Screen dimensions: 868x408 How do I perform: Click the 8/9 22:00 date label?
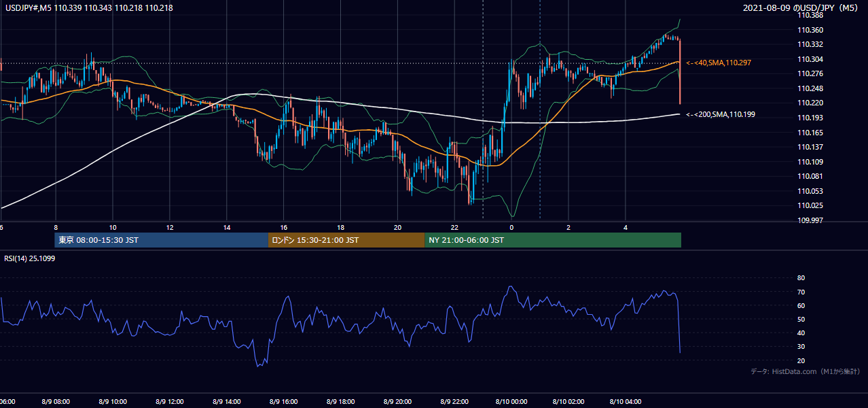pos(455,401)
